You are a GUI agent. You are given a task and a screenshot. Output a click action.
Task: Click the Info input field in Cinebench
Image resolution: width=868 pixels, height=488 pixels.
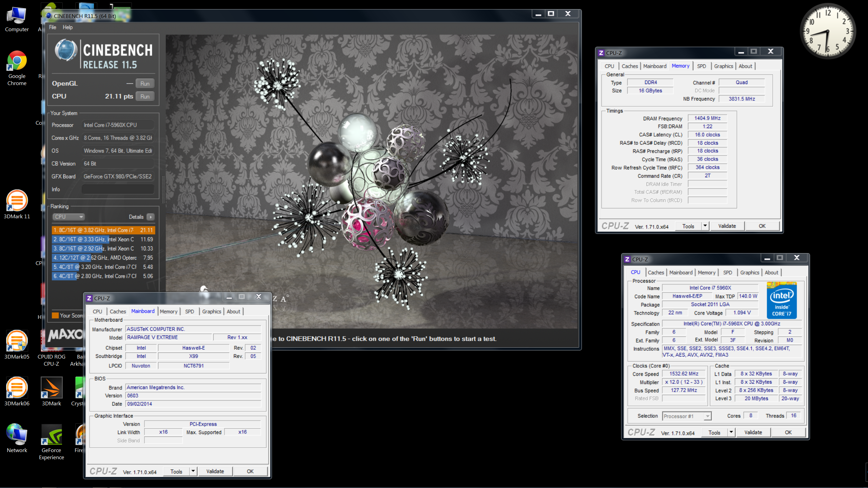(118, 189)
